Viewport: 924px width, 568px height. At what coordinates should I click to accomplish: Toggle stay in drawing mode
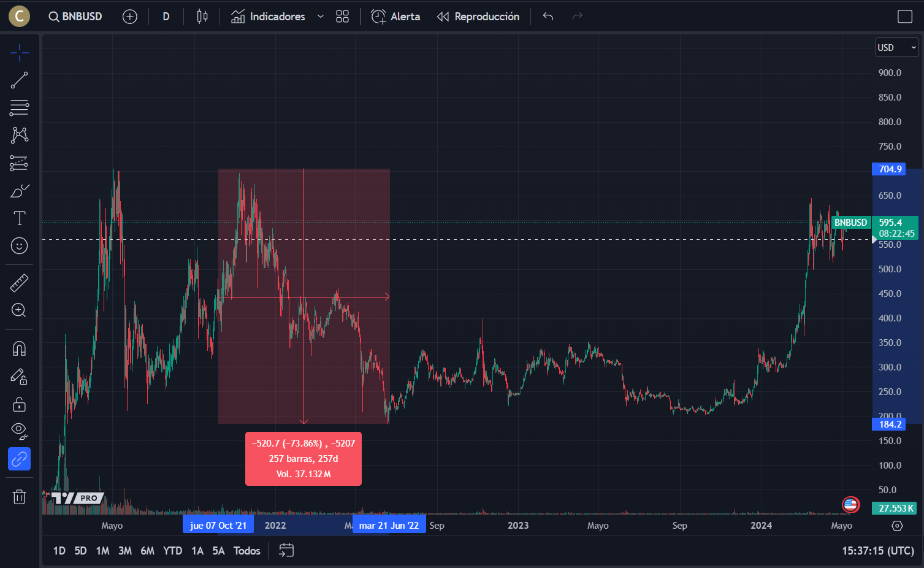pyautogui.click(x=20, y=376)
